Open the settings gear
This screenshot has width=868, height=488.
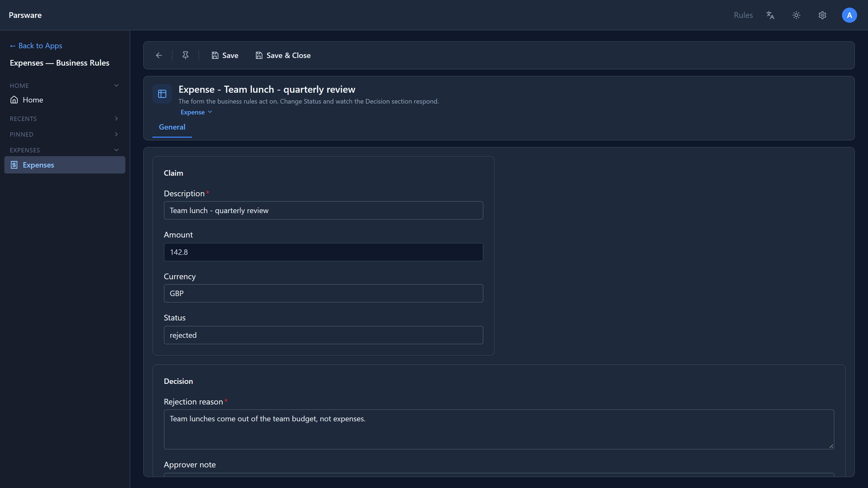[822, 15]
